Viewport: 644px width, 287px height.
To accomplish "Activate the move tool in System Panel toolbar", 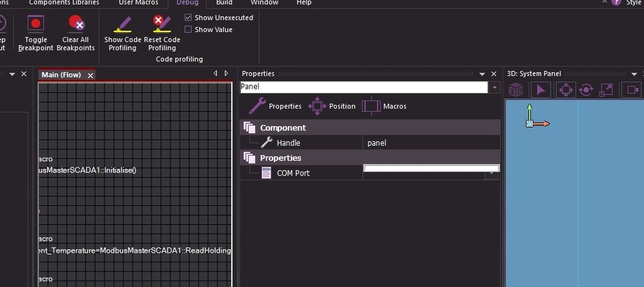I will tap(565, 90).
